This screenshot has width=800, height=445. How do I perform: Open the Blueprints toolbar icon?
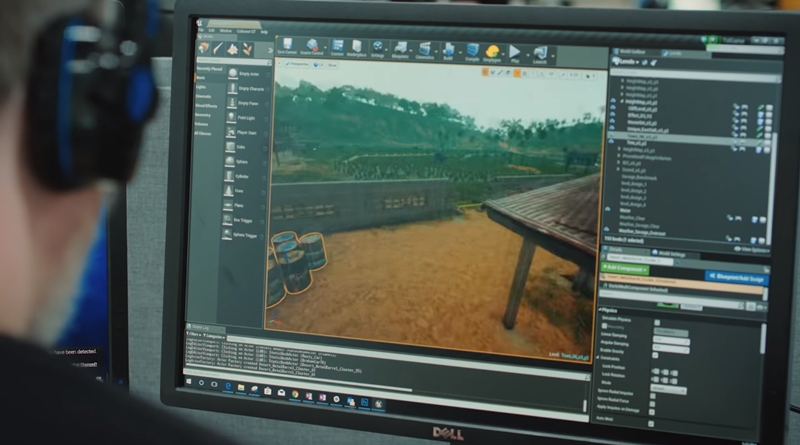click(x=401, y=48)
